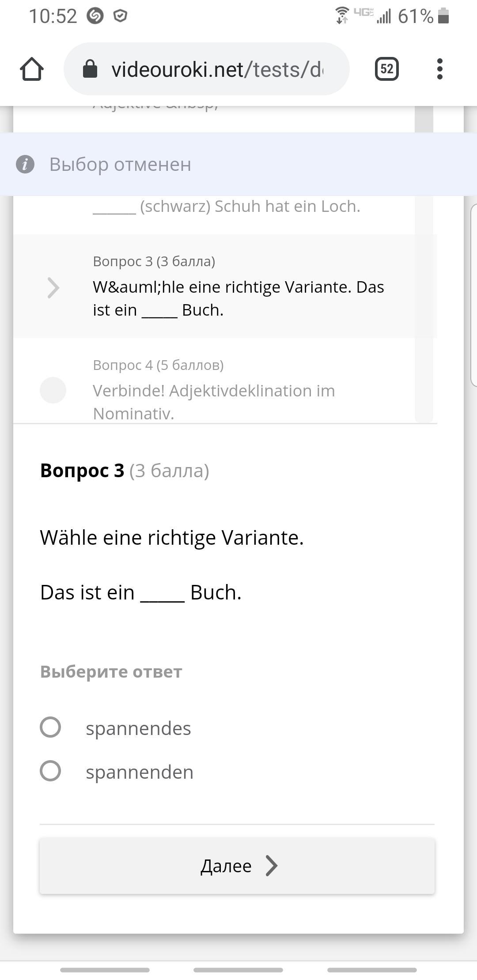Image resolution: width=477 pixels, height=980 pixels.
Task: Tap the schwarz Schuh question entry
Action: pyautogui.click(x=227, y=207)
